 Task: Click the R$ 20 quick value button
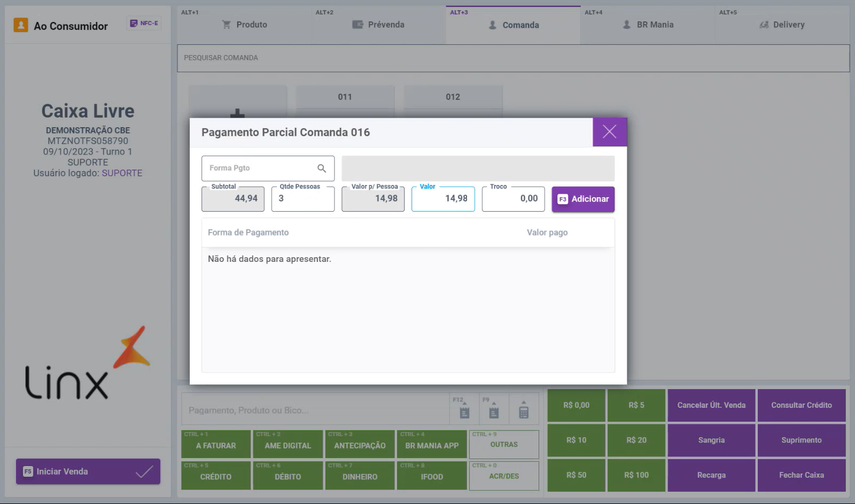pyautogui.click(x=636, y=440)
